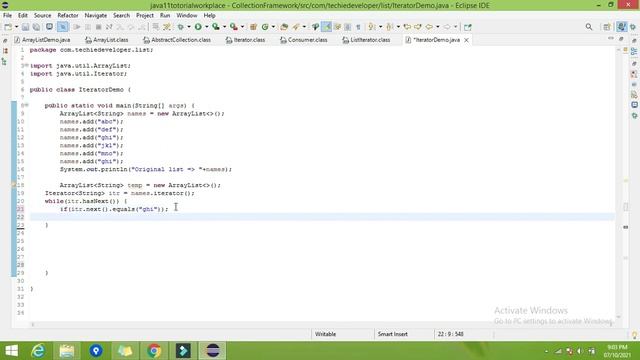Open dropdown arrow next to Debug icon
Image resolution: width=640 pixels, height=360 pixels.
click(x=189, y=27)
